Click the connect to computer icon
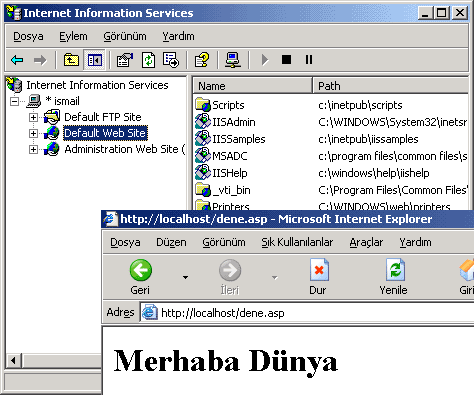The width and height of the screenshot is (474, 395). pyautogui.click(x=233, y=60)
